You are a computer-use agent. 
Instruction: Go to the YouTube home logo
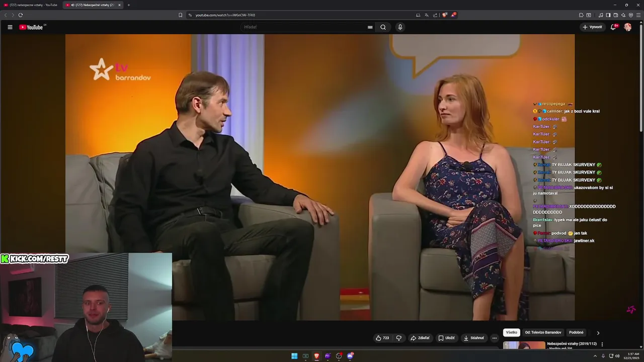tap(31, 27)
